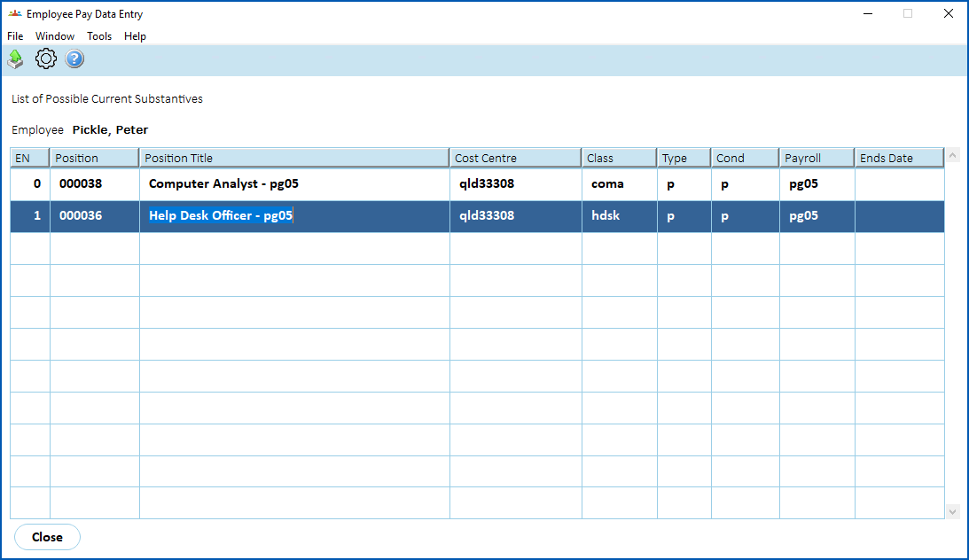Sort by the Cost Centre column header
This screenshot has height=560, width=969.
(x=516, y=158)
